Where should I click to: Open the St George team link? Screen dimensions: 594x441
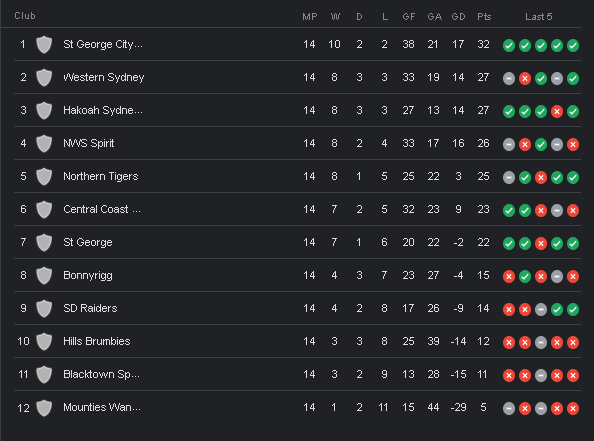88,242
